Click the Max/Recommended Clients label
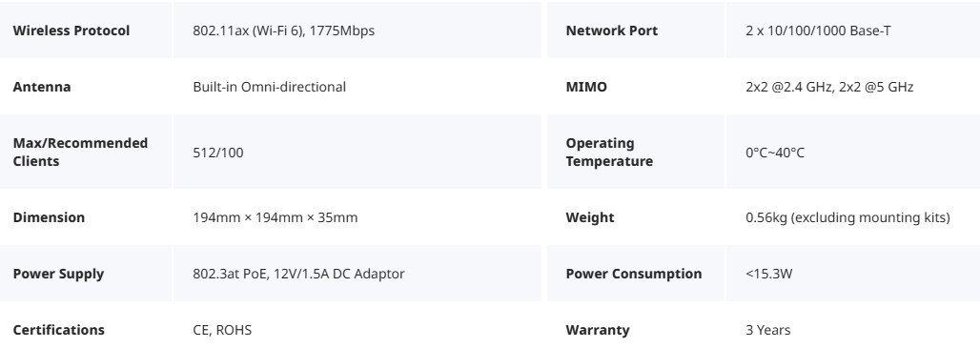The image size is (980, 348). pyautogui.click(x=81, y=152)
